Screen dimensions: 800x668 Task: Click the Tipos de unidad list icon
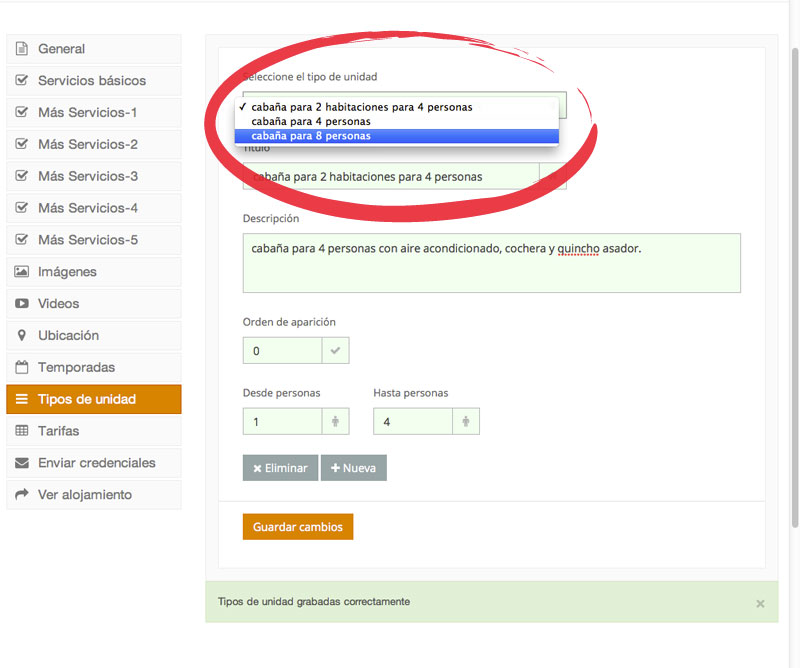[x=21, y=399]
